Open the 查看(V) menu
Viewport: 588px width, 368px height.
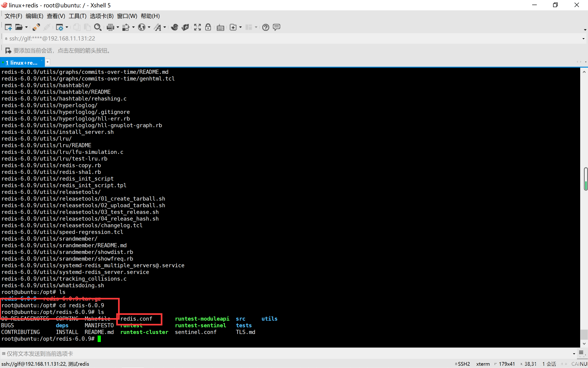point(56,16)
